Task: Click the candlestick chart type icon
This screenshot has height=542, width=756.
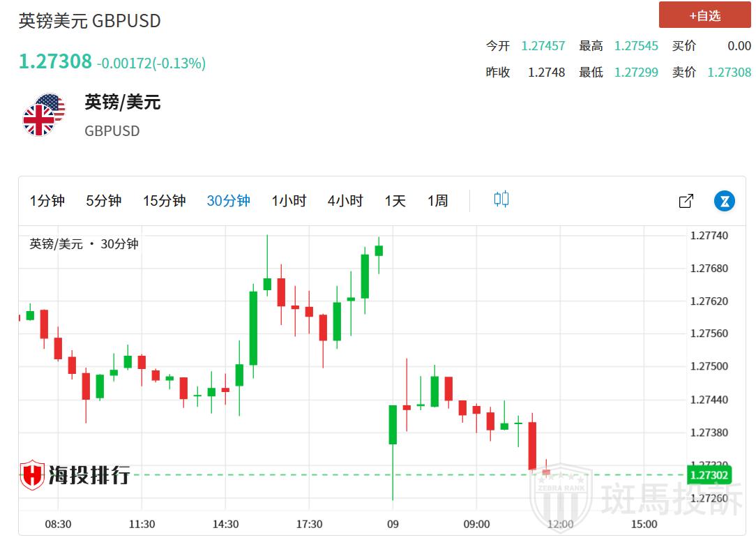Action: (x=501, y=200)
